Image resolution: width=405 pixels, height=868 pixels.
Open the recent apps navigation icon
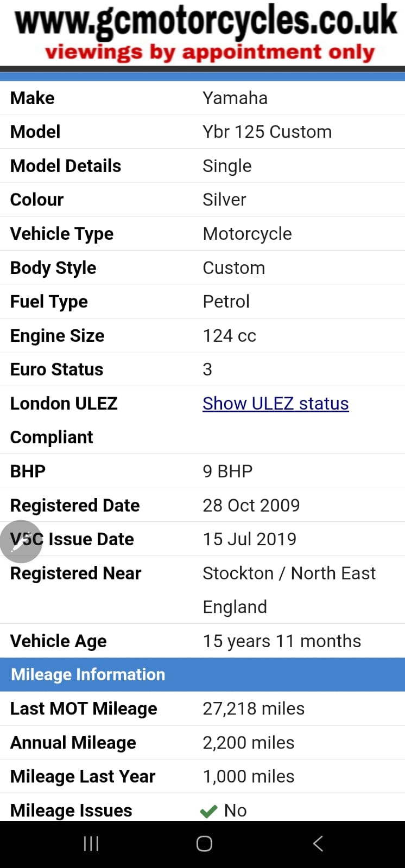(x=91, y=844)
